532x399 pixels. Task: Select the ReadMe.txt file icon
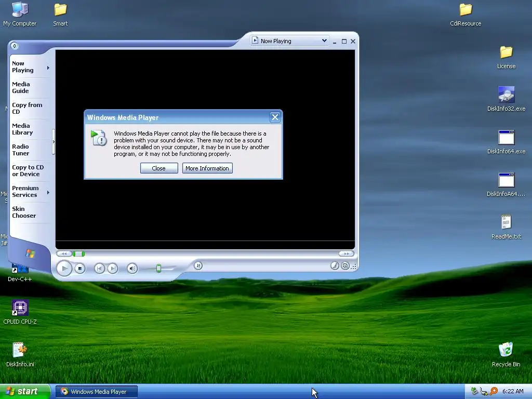pos(506,227)
